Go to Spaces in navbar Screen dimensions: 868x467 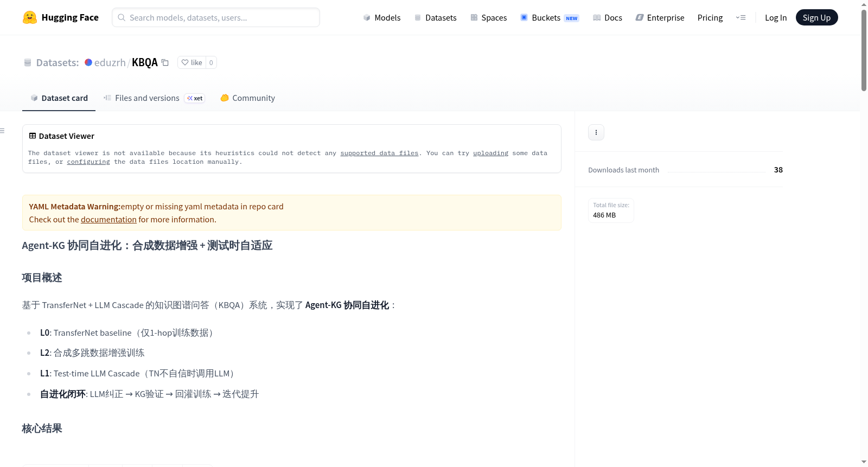pyautogui.click(x=489, y=17)
